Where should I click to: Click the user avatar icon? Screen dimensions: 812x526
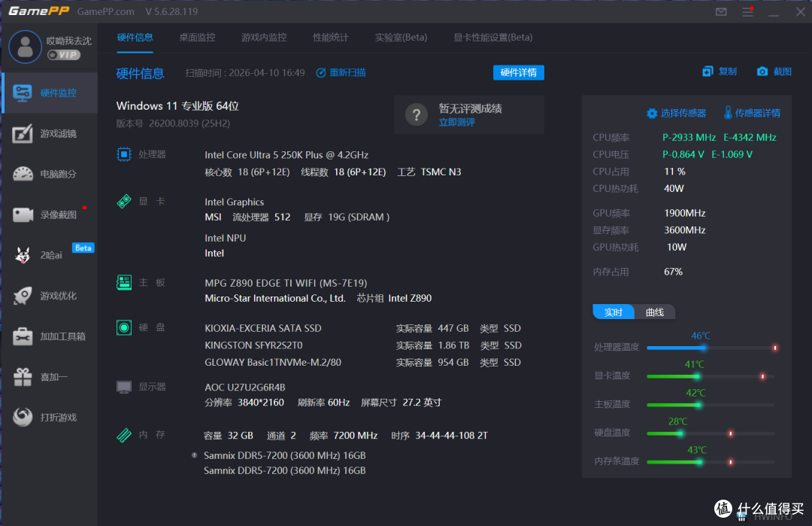(25, 47)
